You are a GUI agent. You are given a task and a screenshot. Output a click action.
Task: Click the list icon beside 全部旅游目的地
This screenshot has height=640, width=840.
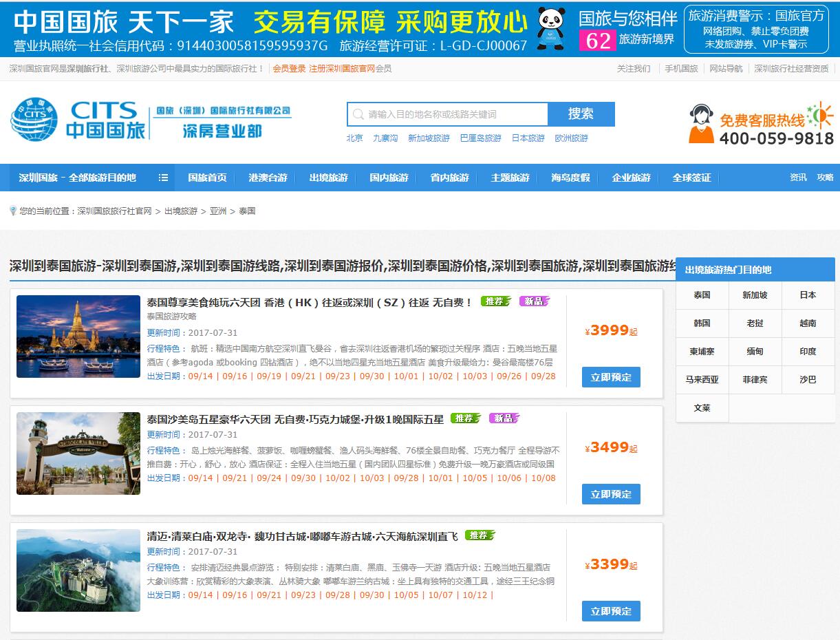point(162,177)
